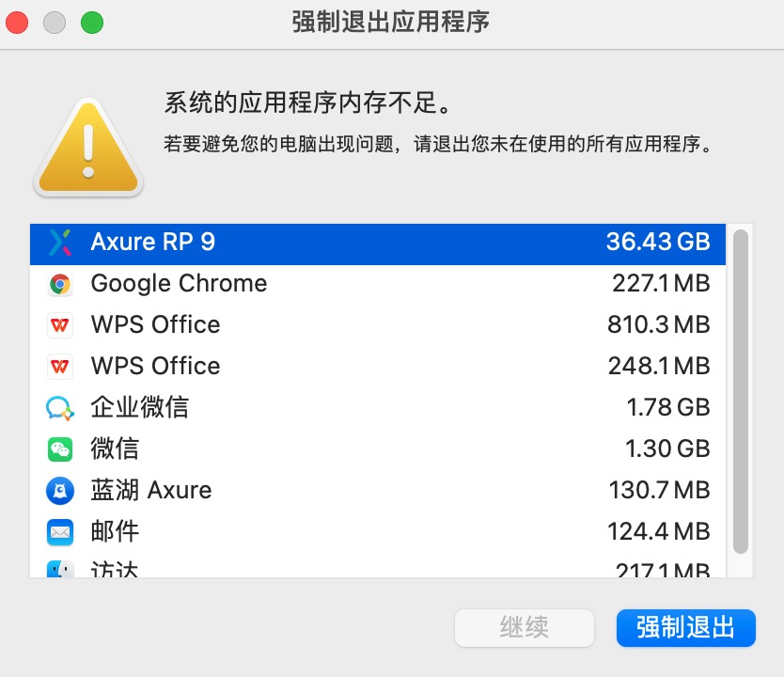
Task: Select the Axure RP 9 row
Action: (376, 243)
